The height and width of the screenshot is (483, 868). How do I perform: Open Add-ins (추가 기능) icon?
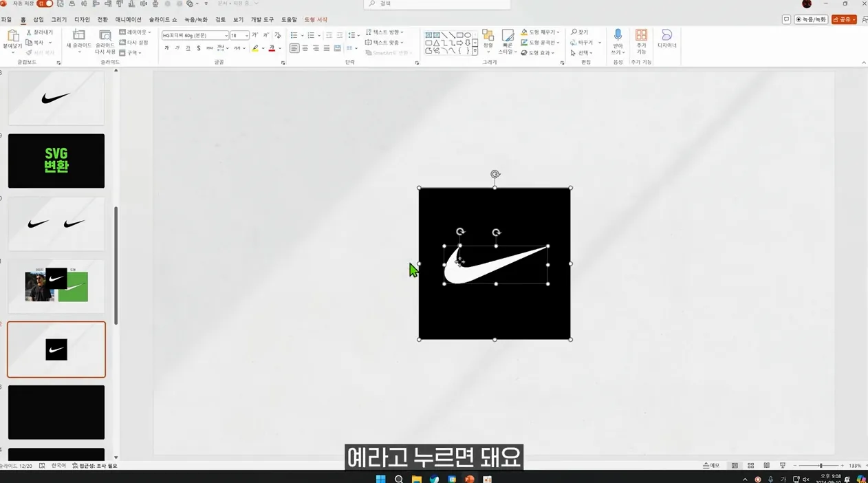[x=641, y=36]
